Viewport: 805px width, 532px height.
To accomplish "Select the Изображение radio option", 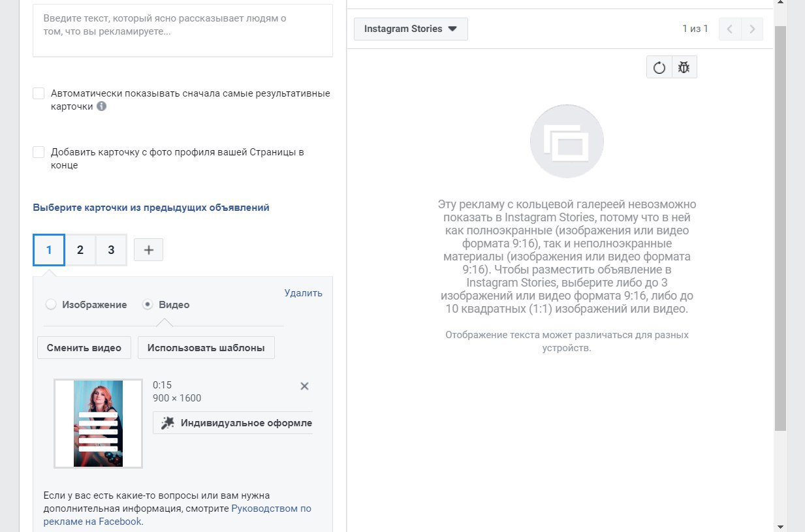I will (51, 304).
